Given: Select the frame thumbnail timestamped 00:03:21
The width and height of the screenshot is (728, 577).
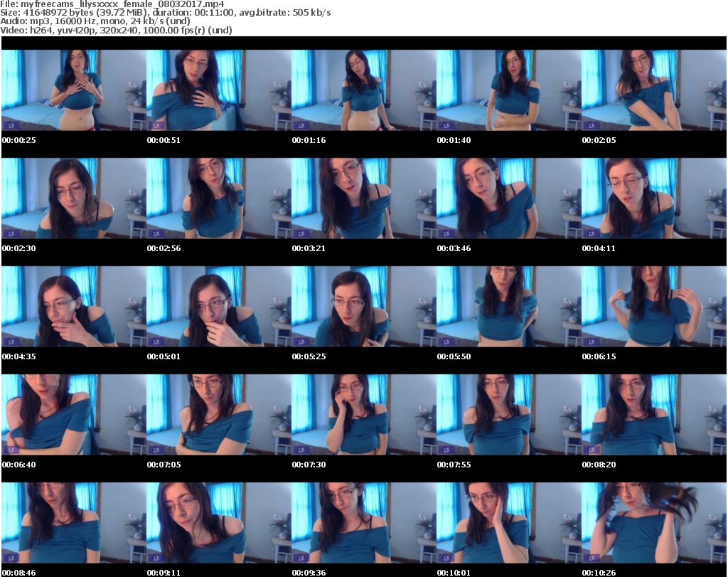Looking at the screenshot, I should pyautogui.click(x=363, y=198).
